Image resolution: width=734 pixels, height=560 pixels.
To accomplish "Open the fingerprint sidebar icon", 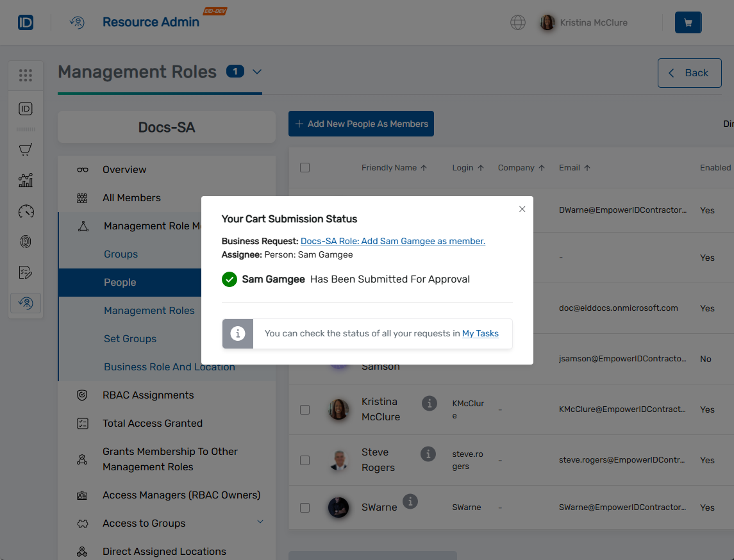I will [26, 242].
